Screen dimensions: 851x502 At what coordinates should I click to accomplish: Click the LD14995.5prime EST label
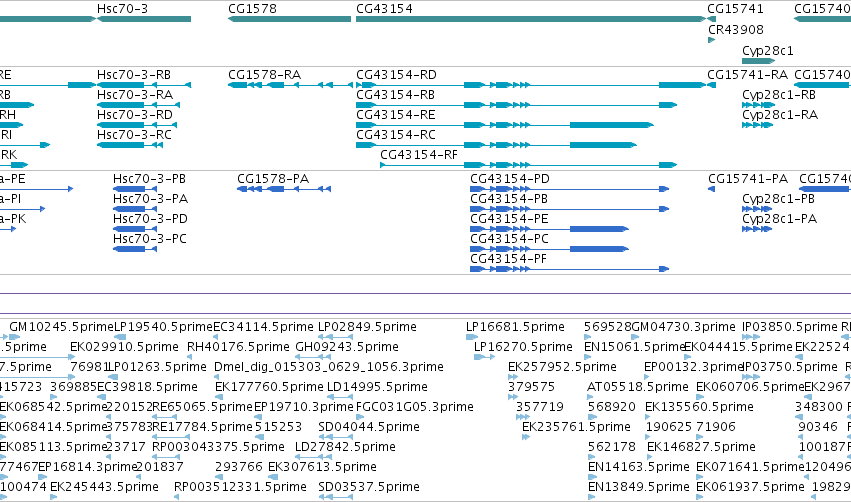tap(377, 387)
